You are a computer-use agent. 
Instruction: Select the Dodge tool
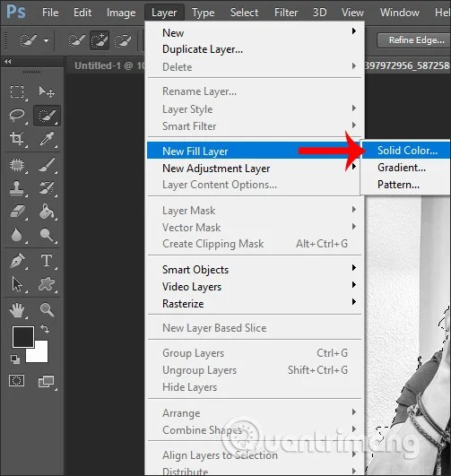(x=47, y=235)
